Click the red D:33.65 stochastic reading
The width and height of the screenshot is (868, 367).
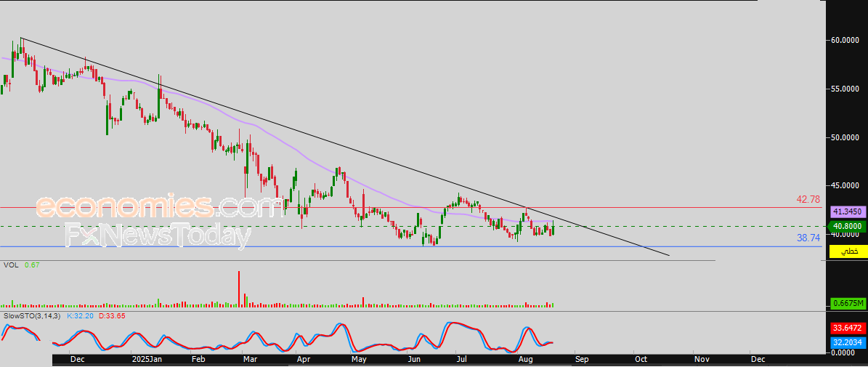[x=111, y=317]
